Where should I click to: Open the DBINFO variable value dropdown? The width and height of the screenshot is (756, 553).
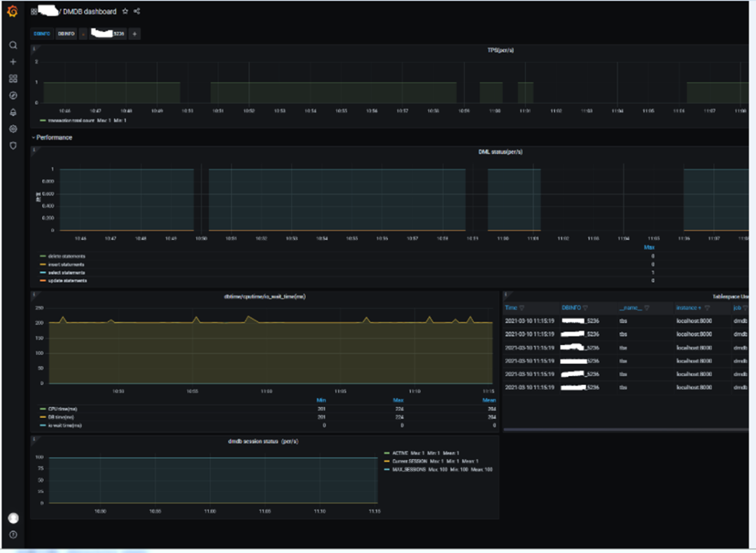click(x=107, y=34)
